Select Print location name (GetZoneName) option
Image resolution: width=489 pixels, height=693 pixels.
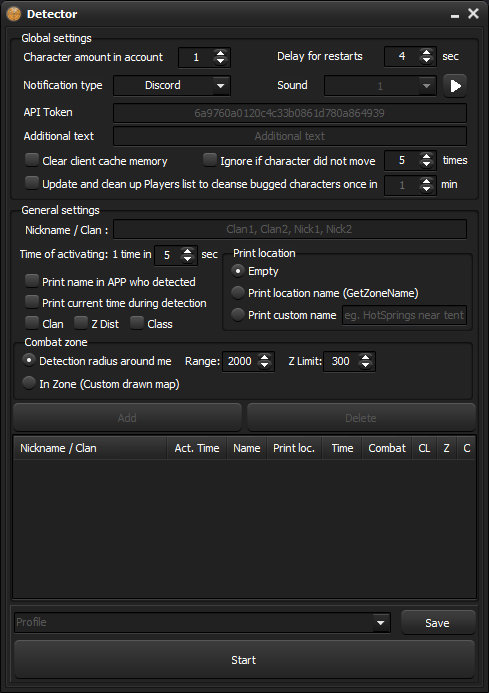tap(238, 293)
